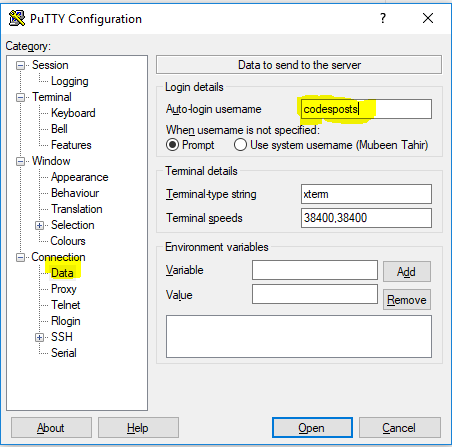The image size is (452, 447).
Task: Open the Terminal category
Action: tap(52, 97)
